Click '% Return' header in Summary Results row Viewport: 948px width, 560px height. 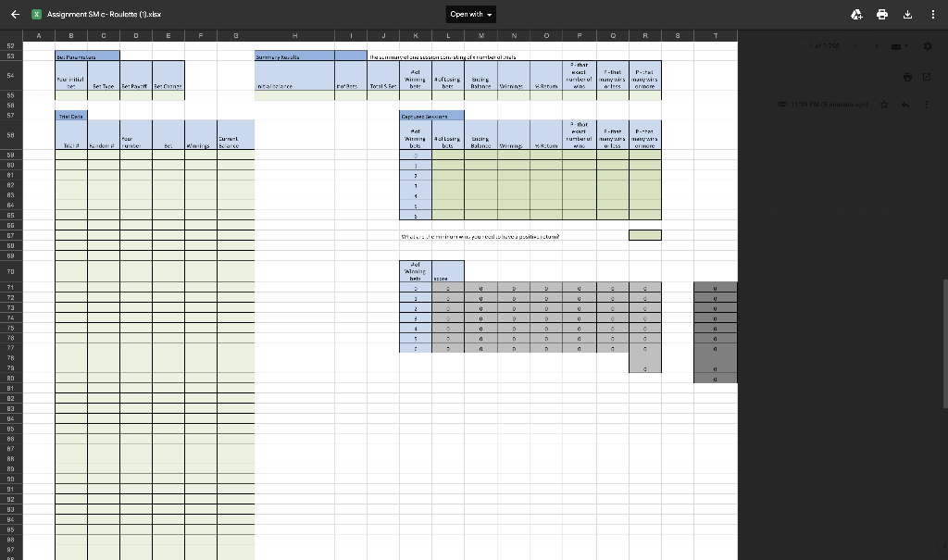click(546, 76)
